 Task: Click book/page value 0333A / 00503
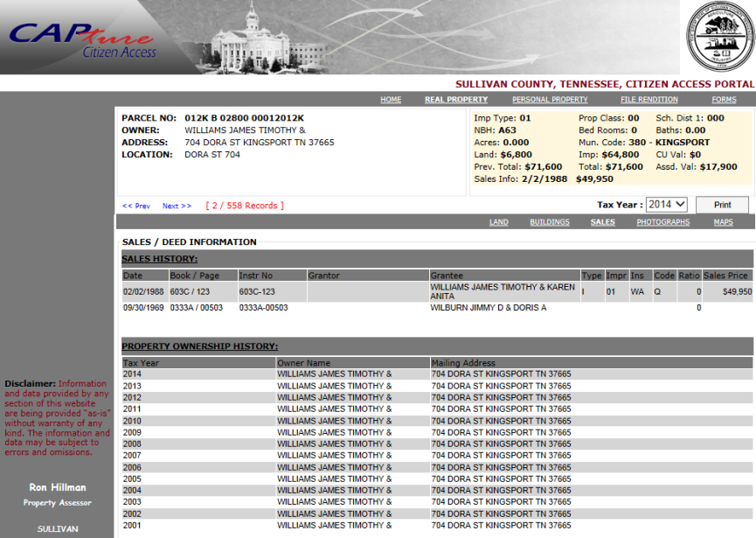197,308
